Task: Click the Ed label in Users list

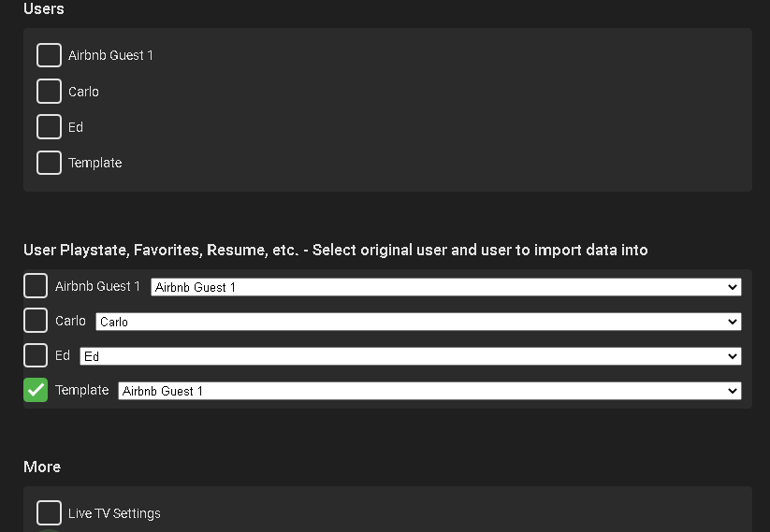Action: click(x=76, y=127)
